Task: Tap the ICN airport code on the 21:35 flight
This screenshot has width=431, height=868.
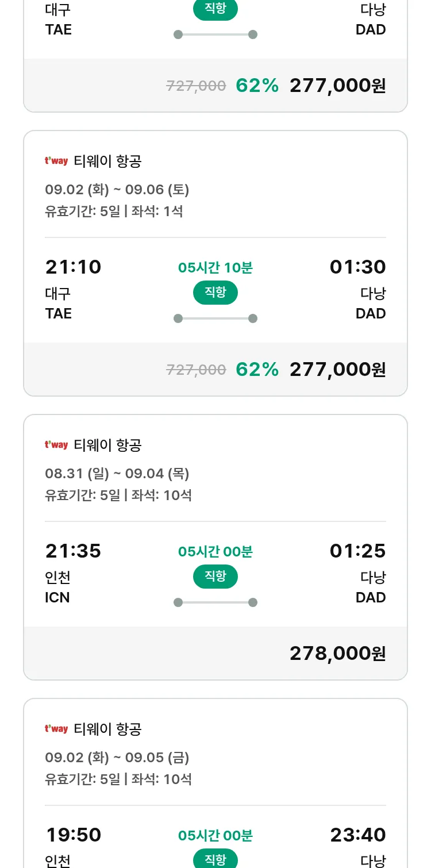Action: [57, 598]
